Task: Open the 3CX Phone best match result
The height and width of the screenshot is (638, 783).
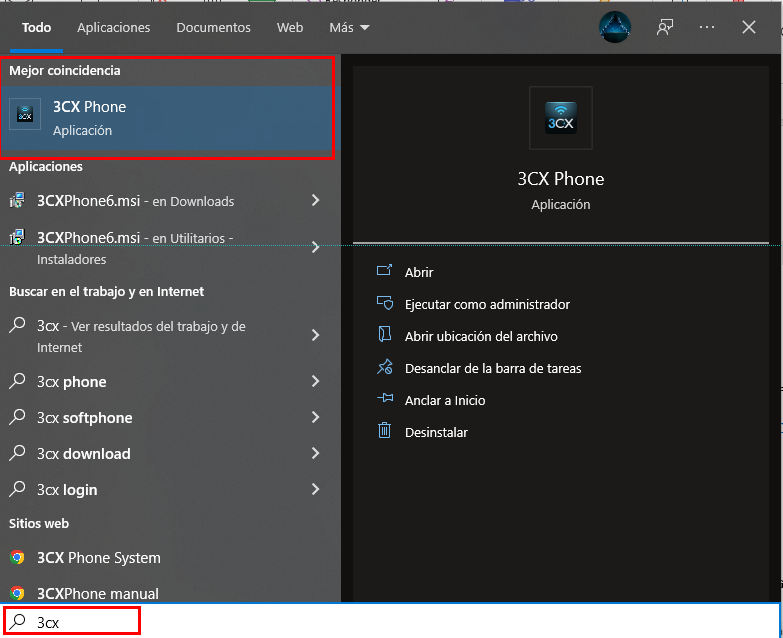Action: pos(170,118)
